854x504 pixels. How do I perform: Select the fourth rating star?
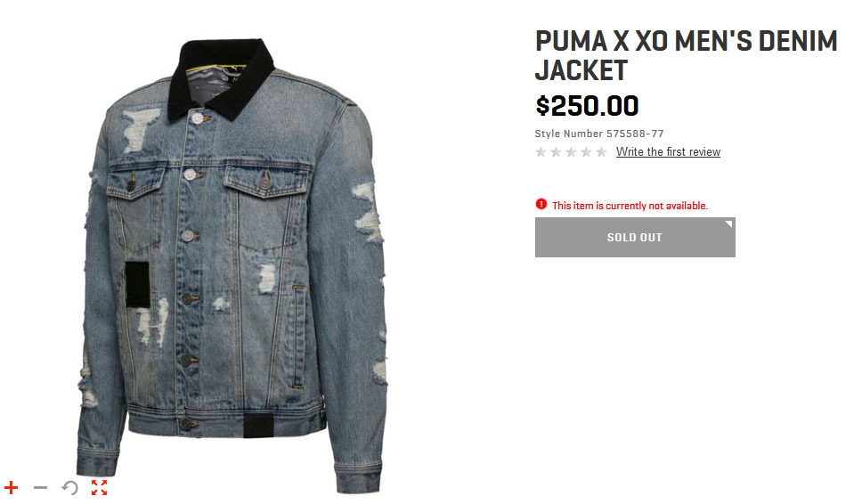coord(586,152)
